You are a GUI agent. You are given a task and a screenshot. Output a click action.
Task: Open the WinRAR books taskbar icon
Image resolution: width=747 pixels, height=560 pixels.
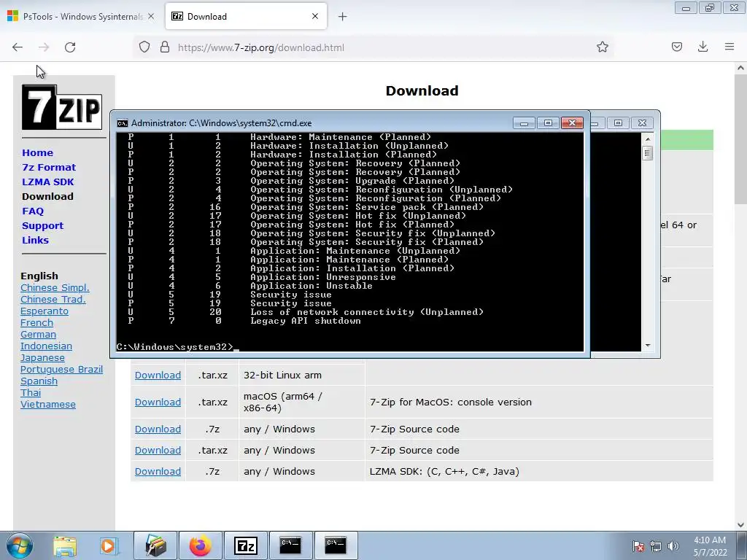(156, 545)
